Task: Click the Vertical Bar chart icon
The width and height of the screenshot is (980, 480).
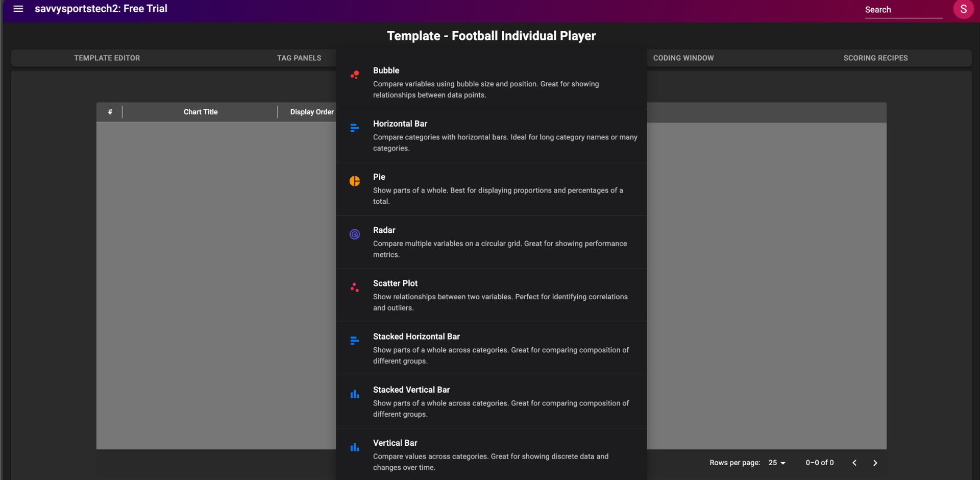Action: click(x=355, y=447)
